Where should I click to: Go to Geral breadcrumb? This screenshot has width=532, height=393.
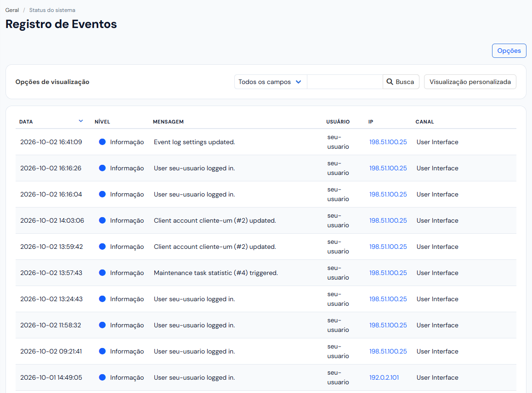click(12, 10)
